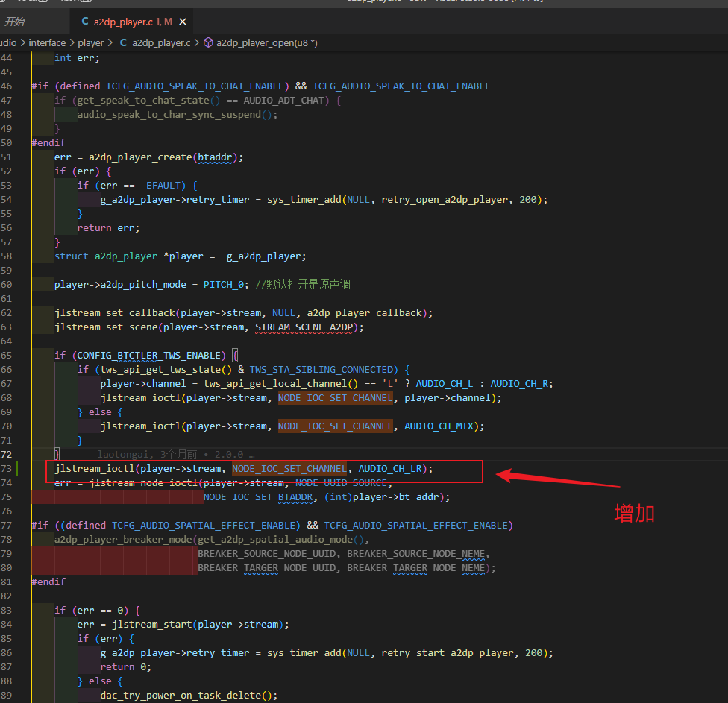The width and height of the screenshot is (728, 703).
Task: Click get_a2dp_spatial_audio_mode in the code
Action: (275, 540)
